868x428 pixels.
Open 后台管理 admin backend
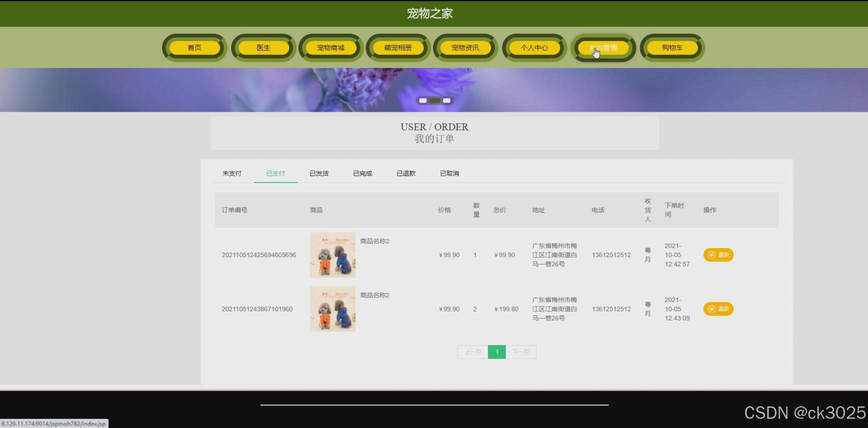point(603,48)
